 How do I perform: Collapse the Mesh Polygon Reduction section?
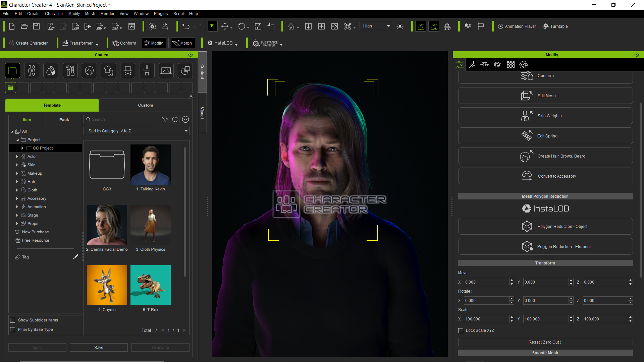(461, 196)
